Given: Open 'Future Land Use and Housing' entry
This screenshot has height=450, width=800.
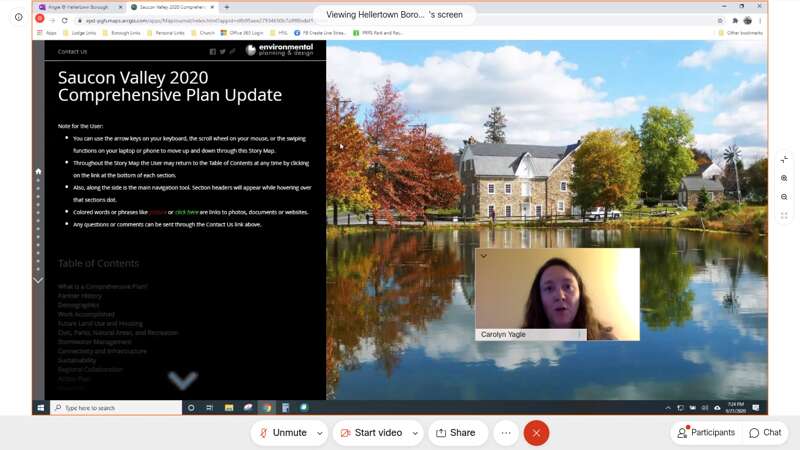Looking at the screenshot, I should point(101,323).
